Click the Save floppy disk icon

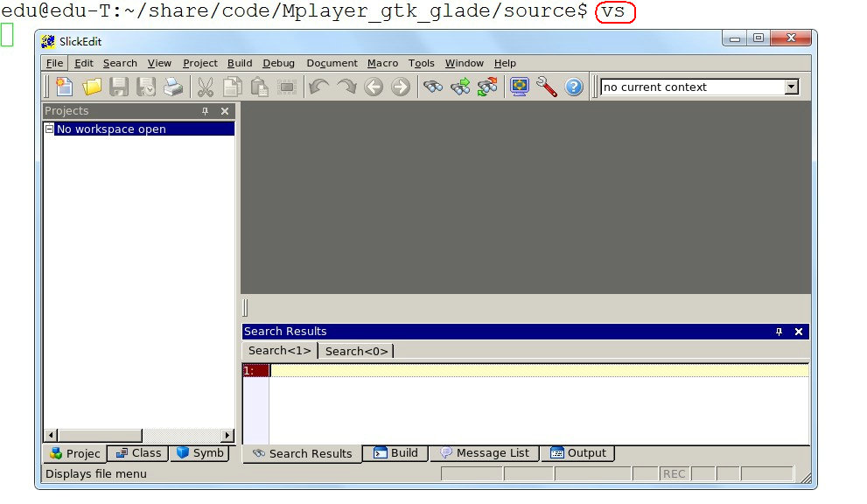[x=119, y=87]
